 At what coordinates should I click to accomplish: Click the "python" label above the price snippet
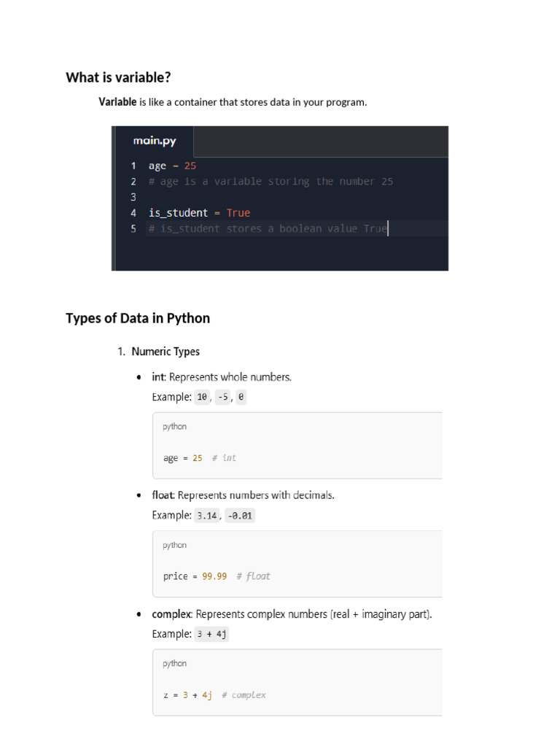174,545
